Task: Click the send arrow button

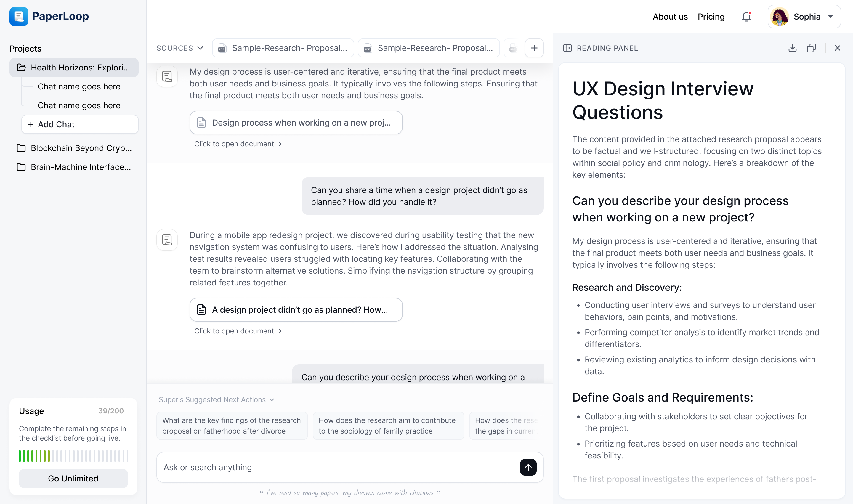Action: [x=528, y=467]
